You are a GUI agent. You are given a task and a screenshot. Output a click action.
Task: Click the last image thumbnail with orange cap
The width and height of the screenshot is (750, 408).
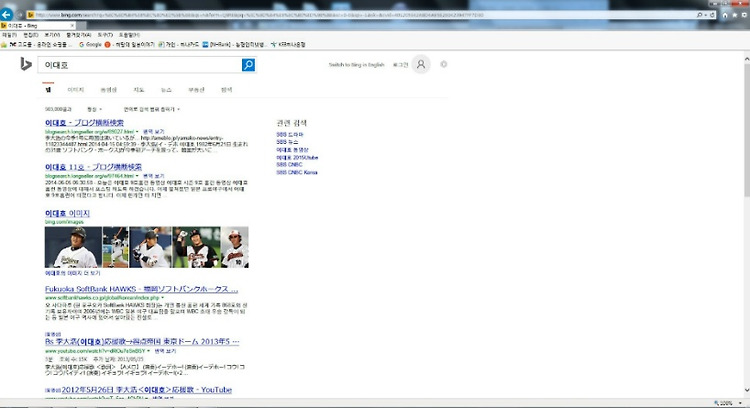tap(235, 247)
